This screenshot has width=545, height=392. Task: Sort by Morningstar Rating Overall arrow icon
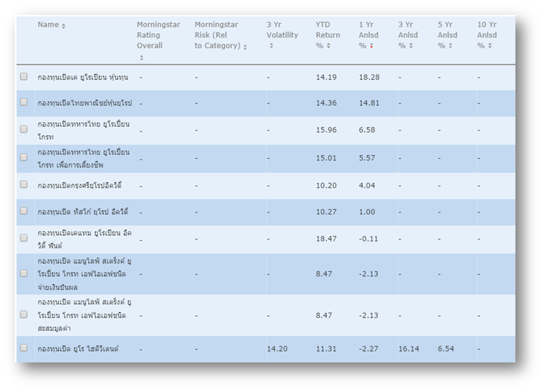point(141,58)
